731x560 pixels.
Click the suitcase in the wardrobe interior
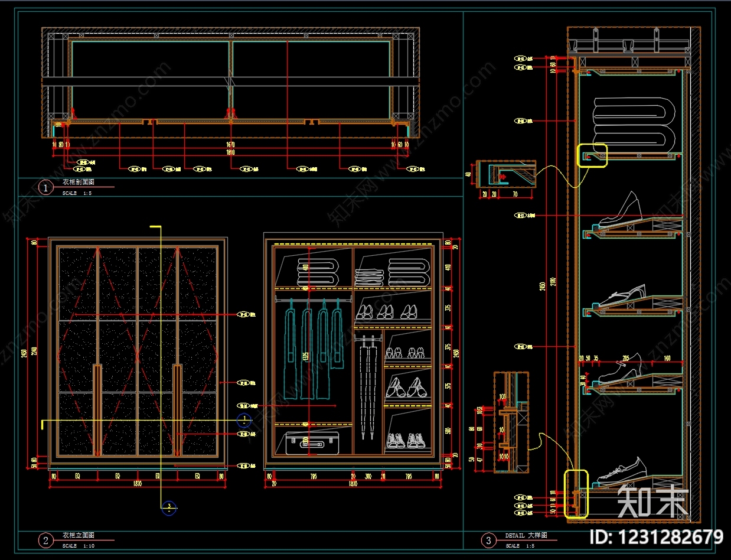[x=312, y=443]
